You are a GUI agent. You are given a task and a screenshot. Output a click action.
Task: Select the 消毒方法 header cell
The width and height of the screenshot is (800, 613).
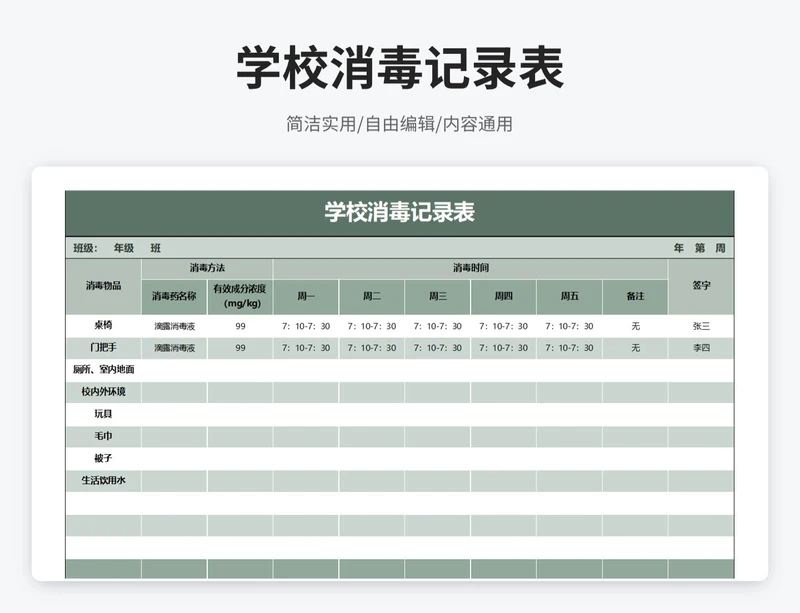[x=207, y=268]
